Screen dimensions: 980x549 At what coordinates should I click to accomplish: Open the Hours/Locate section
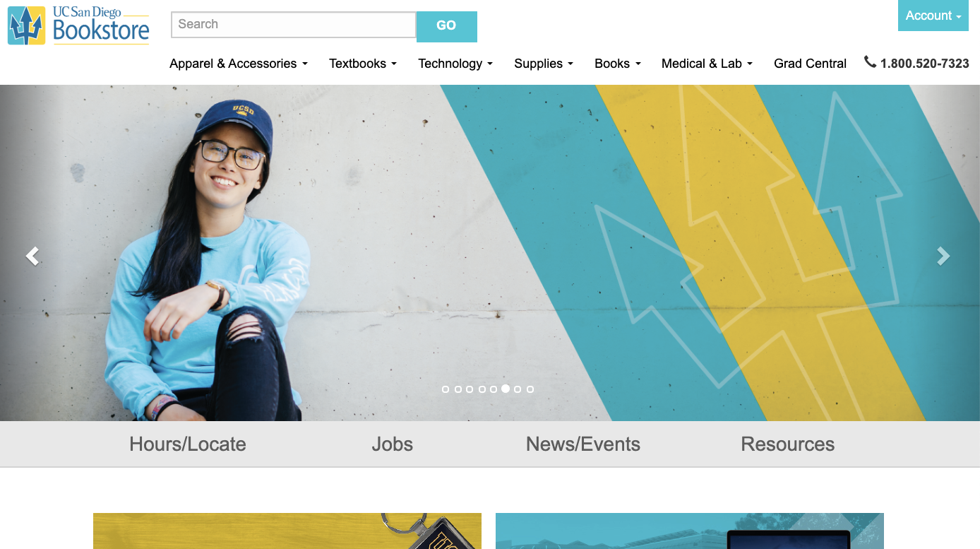coord(188,444)
